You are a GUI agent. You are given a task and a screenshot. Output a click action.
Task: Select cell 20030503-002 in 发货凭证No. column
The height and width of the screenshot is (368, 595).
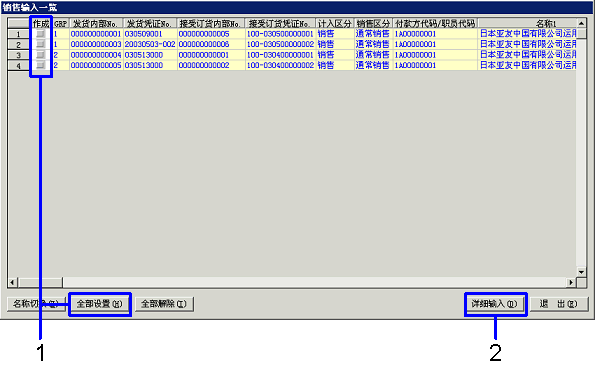150,44
